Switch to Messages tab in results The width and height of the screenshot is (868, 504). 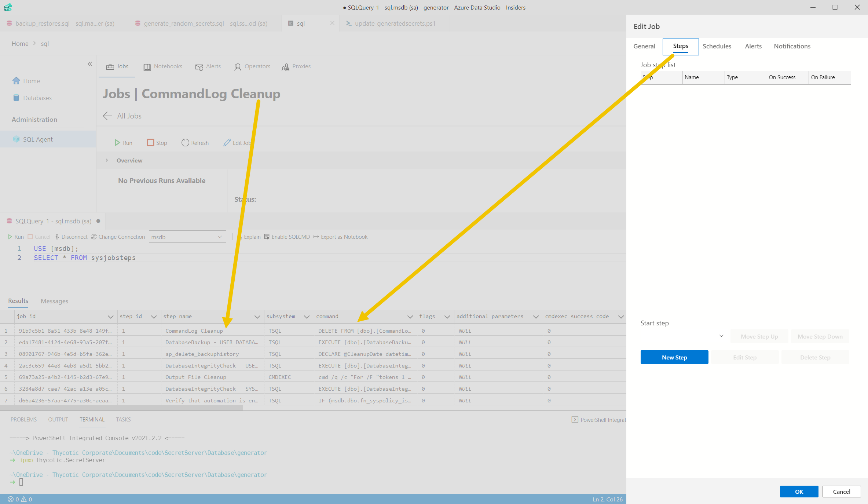pyautogui.click(x=54, y=301)
